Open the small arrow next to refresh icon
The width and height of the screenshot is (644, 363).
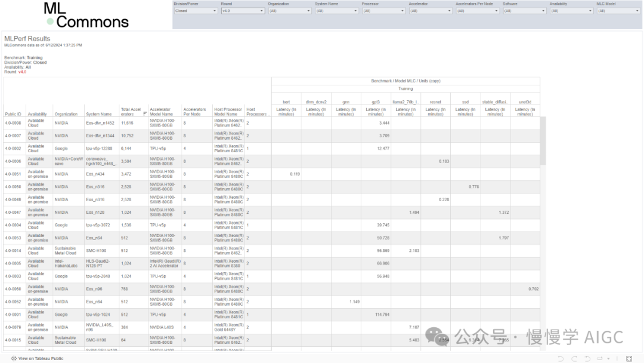click(x=608, y=358)
